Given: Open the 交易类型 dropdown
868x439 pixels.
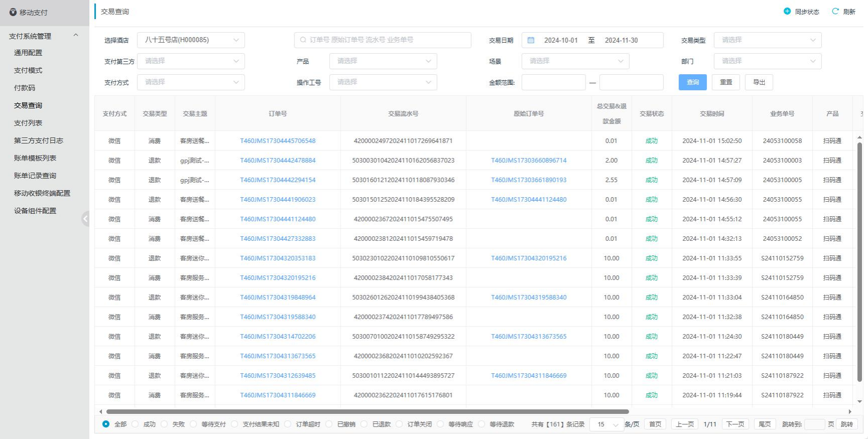Looking at the screenshot, I should 767,40.
